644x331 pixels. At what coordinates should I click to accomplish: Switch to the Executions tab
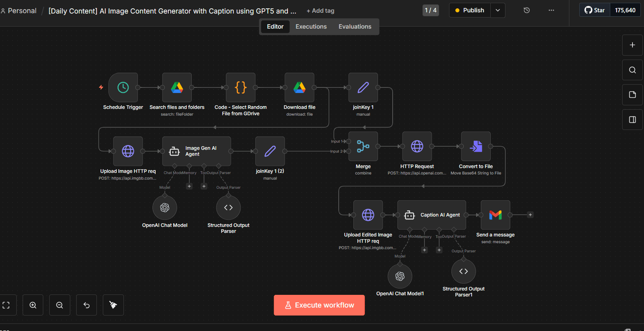[311, 27]
